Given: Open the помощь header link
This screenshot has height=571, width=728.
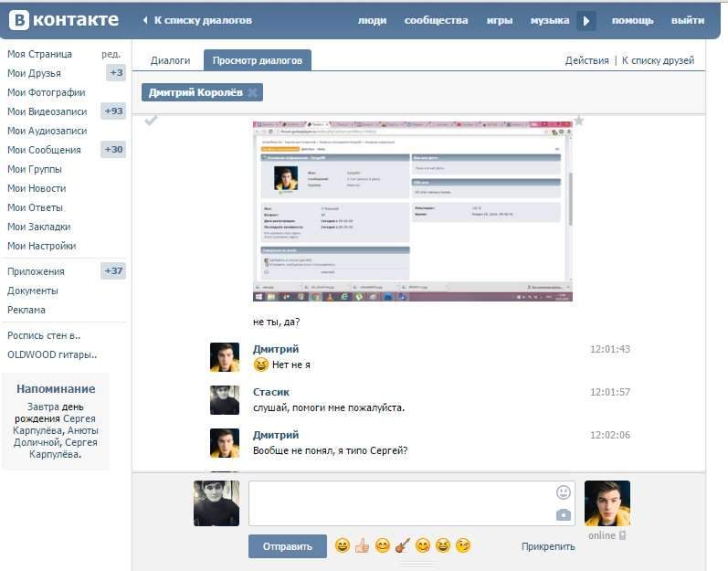Looking at the screenshot, I should 632,20.
